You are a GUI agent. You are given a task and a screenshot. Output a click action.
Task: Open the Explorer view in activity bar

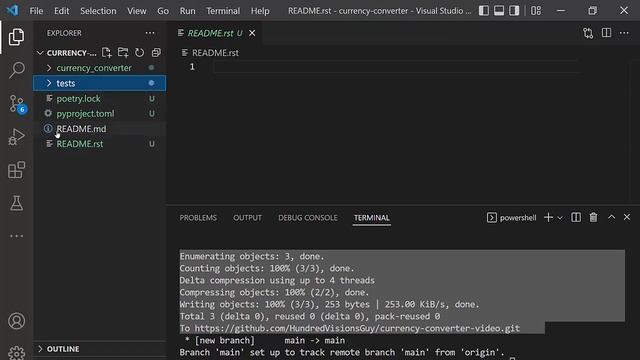pyautogui.click(x=16, y=37)
